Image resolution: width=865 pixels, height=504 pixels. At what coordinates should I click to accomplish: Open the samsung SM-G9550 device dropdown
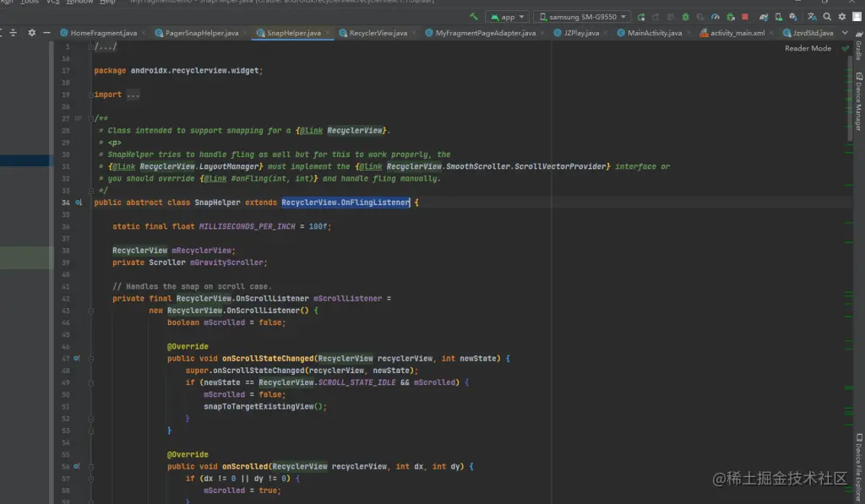point(582,17)
